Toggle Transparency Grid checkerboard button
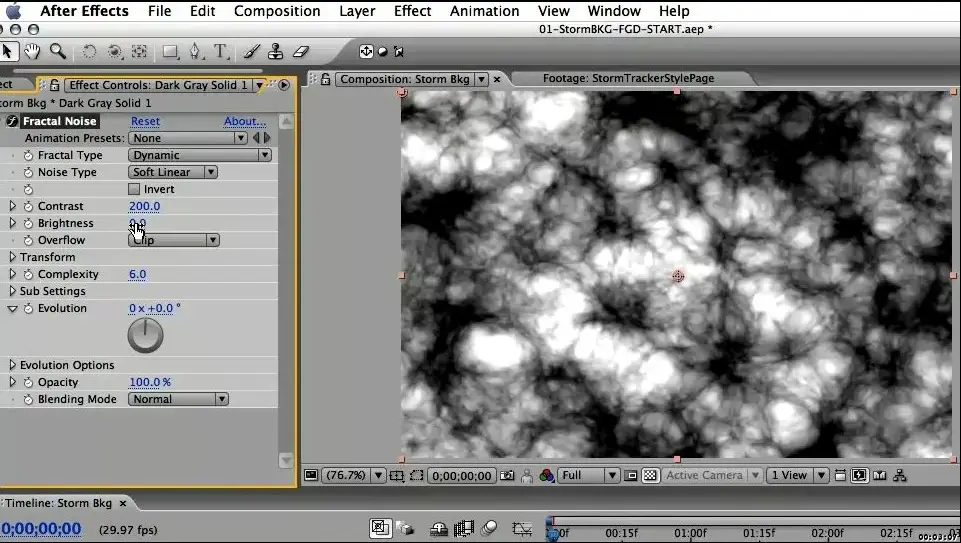This screenshot has height=543, width=961. pyautogui.click(x=650, y=476)
